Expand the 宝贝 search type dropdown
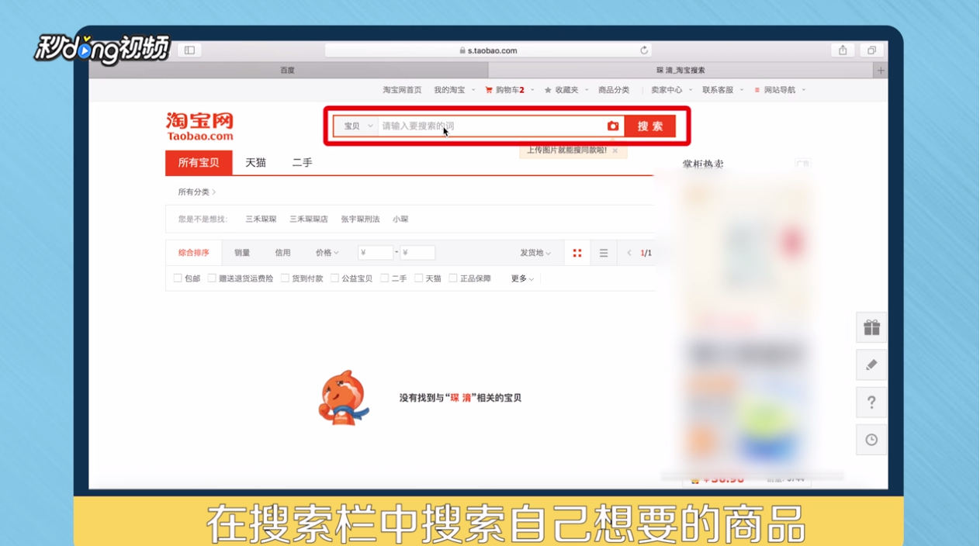This screenshot has width=980, height=546. 356,126
